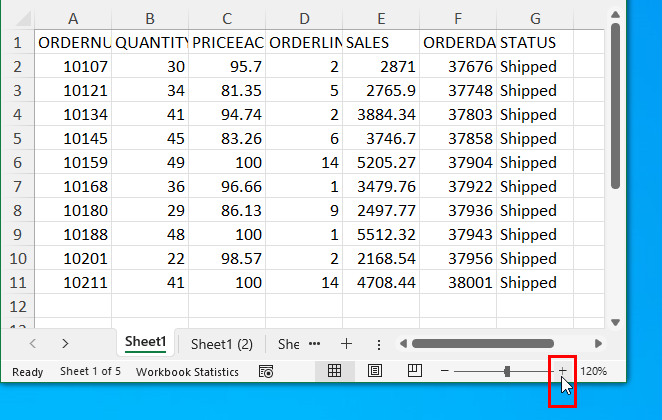Select column A header
The image size is (662, 420).
[x=73, y=19]
